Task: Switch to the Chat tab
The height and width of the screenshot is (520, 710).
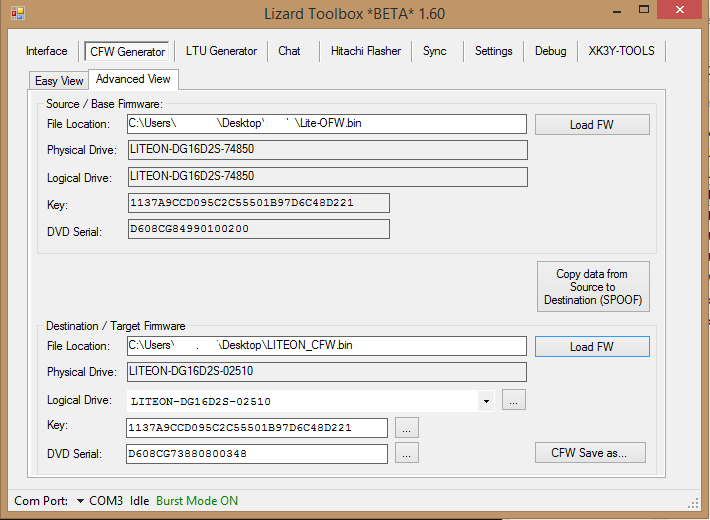Action: pyautogui.click(x=289, y=51)
